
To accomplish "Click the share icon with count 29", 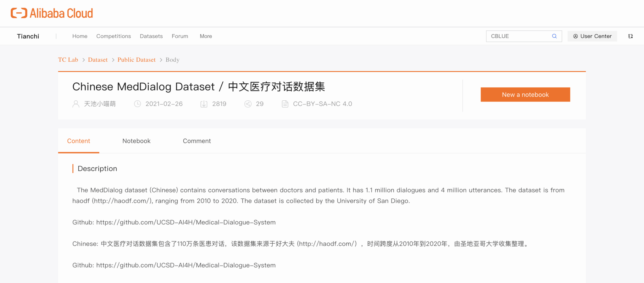I will click(248, 104).
